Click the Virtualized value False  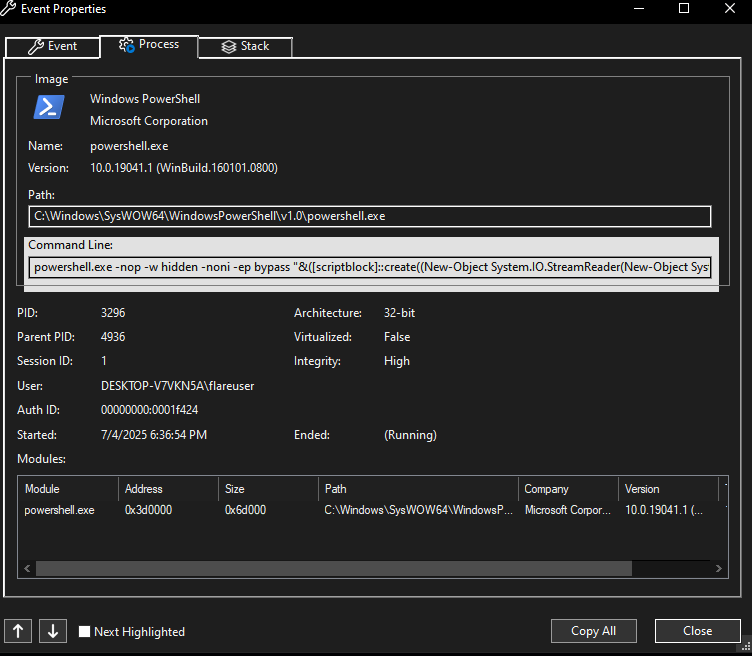[x=397, y=337]
